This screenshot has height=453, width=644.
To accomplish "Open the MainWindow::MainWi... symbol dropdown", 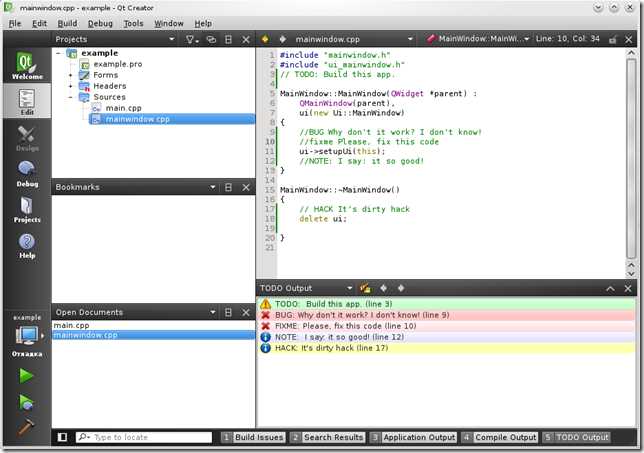I will [x=478, y=39].
